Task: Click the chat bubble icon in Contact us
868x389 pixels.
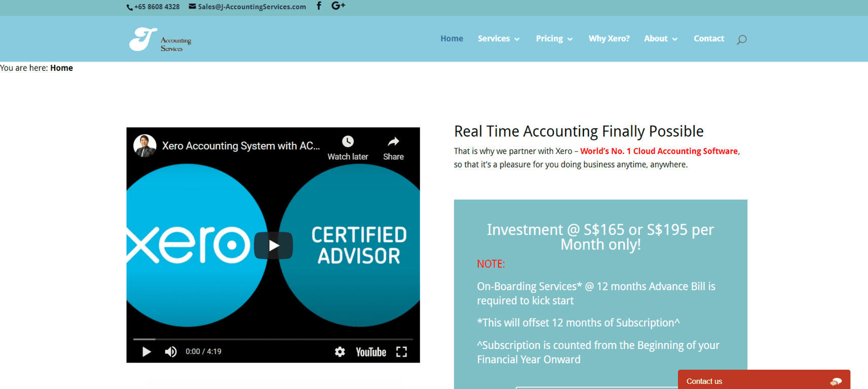Action: tap(836, 381)
